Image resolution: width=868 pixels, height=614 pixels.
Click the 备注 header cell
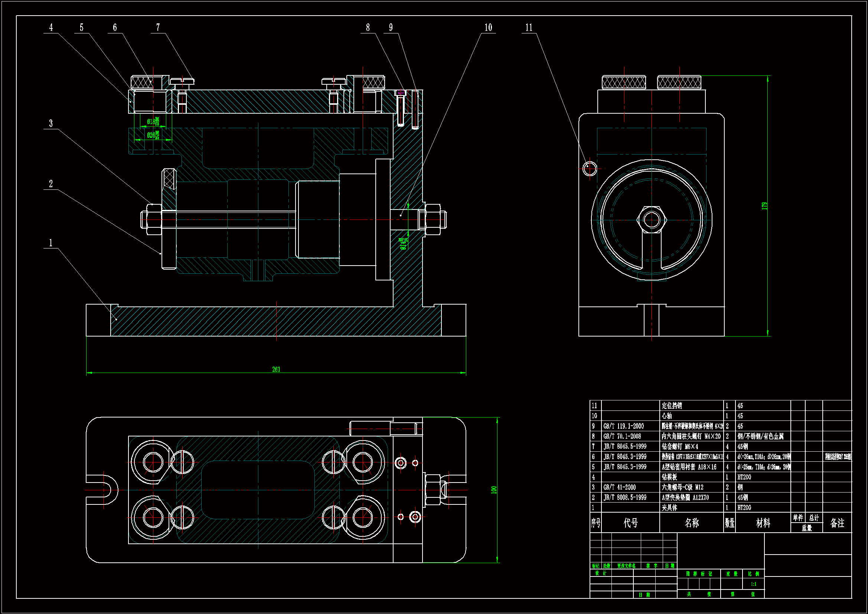(x=838, y=523)
